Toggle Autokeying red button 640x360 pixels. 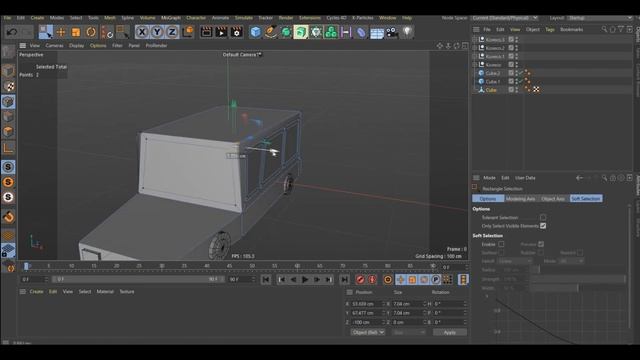click(x=372, y=280)
